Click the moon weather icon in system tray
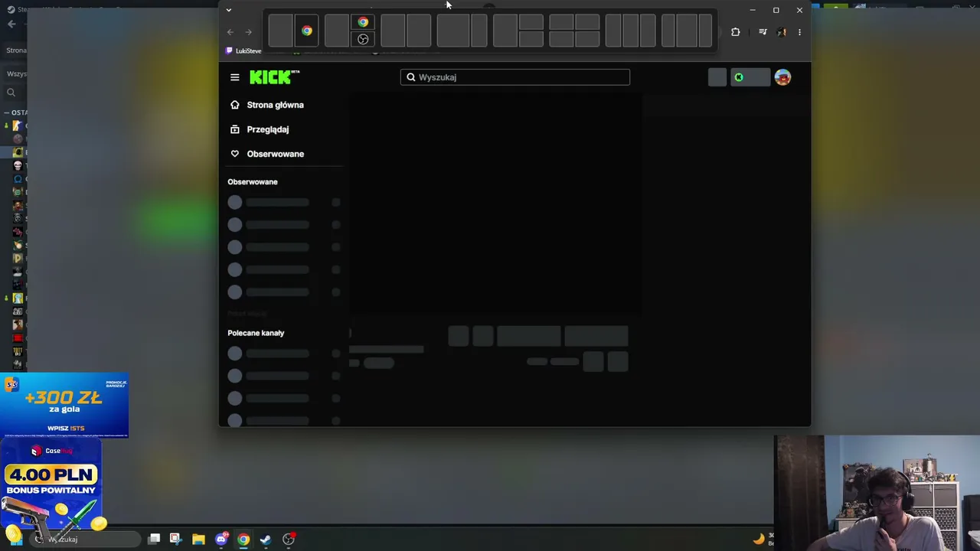Image resolution: width=980 pixels, height=551 pixels. coord(759,539)
